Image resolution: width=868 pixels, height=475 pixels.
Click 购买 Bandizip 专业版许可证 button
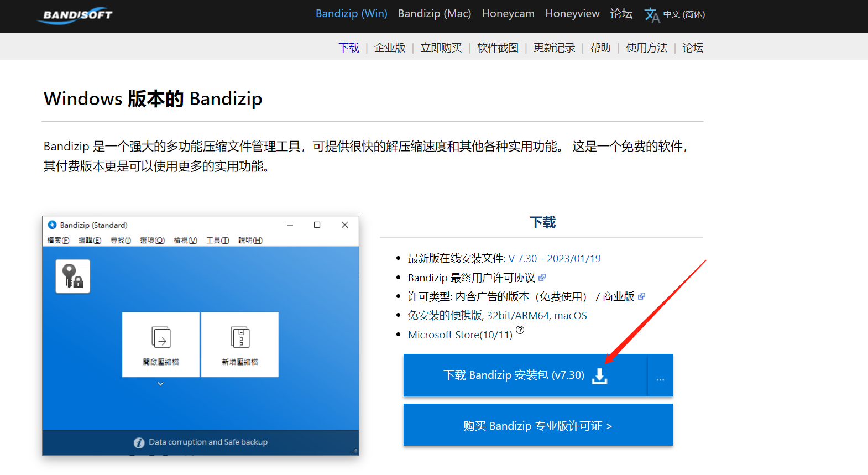(x=538, y=425)
